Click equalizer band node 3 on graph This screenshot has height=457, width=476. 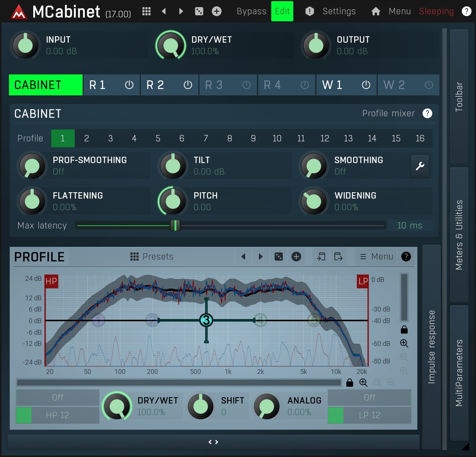[x=206, y=320]
